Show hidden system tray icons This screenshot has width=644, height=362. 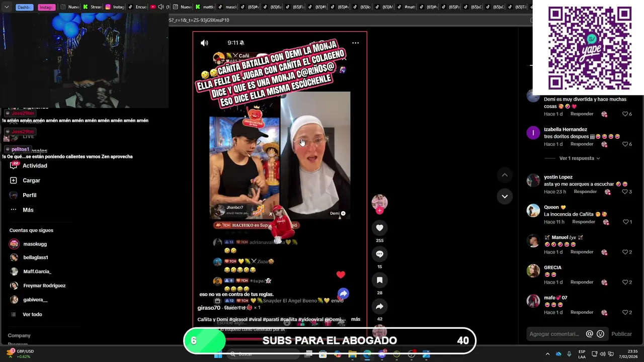point(547,354)
